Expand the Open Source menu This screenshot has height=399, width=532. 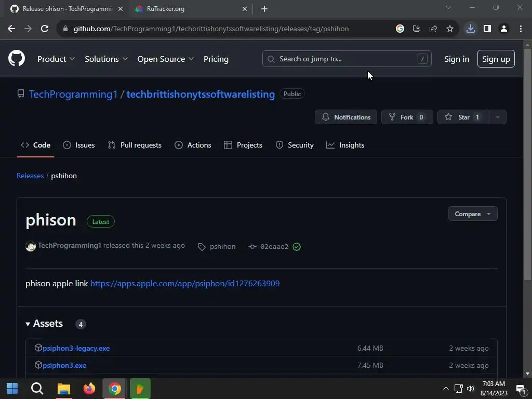coord(166,59)
